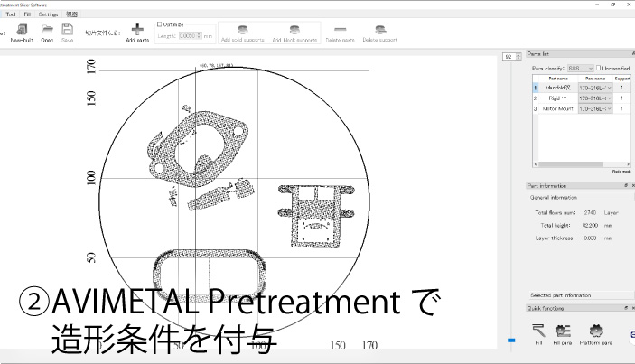Screen dimensions: 635x364
Task: Minimize the application window
Action: click(597, 5)
